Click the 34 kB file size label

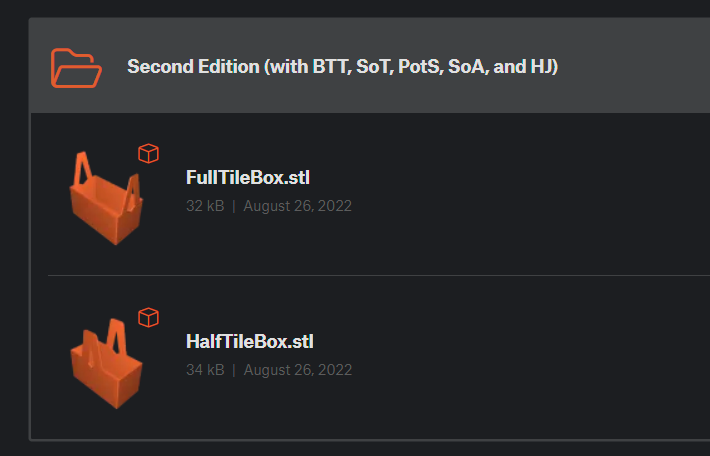[x=205, y=370]
